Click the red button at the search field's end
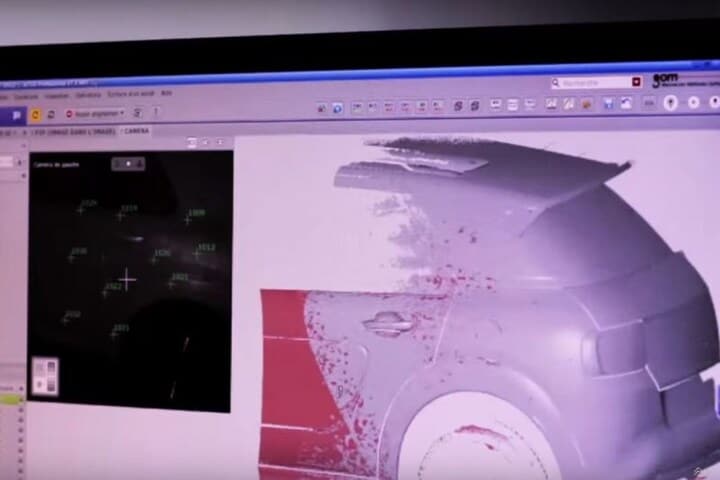 pyautogui.click(x=636, y=82)
